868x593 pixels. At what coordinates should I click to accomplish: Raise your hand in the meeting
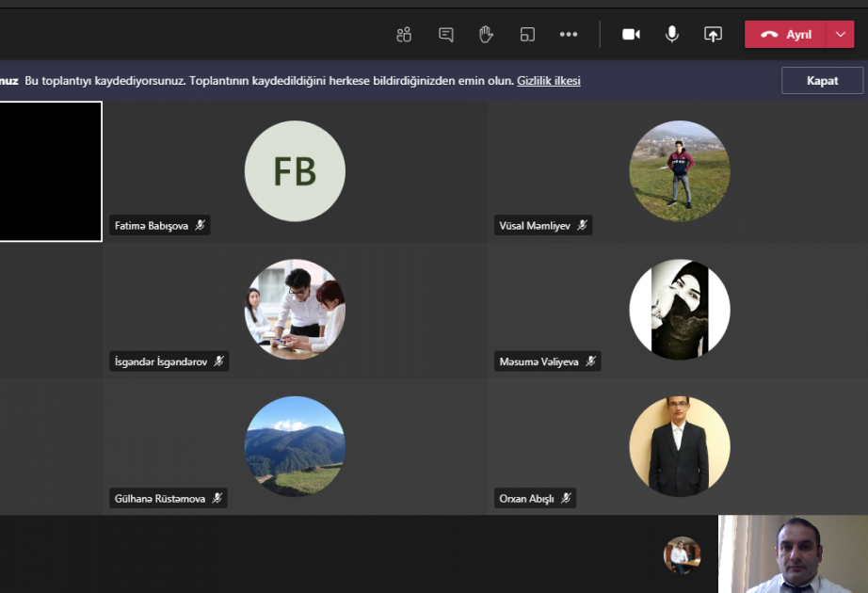coord(486,34)
